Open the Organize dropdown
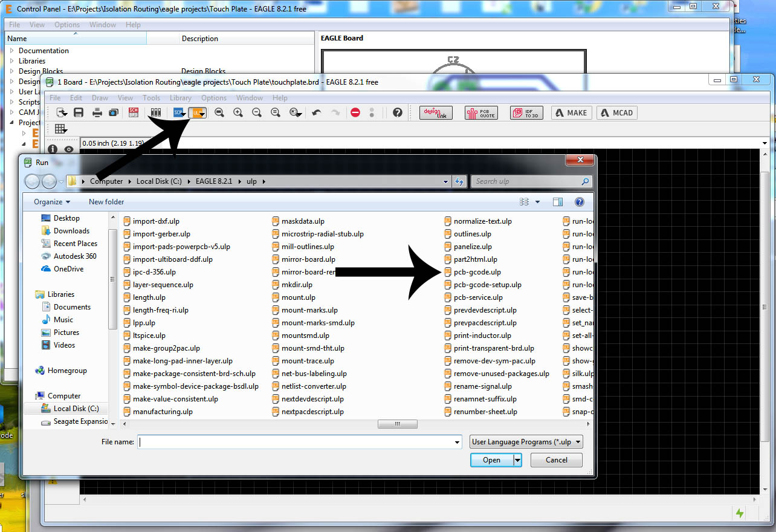This screenshot has height=532, width=776. click(52, 202)
